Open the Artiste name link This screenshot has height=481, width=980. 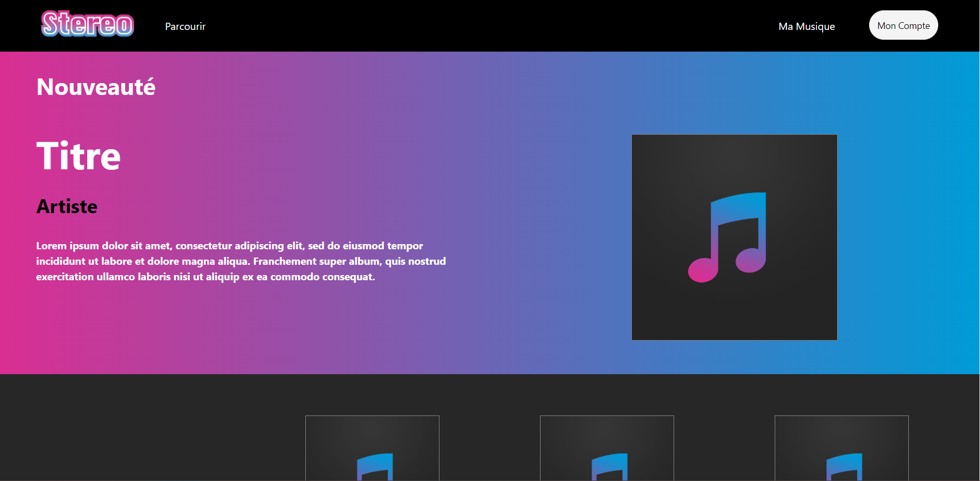[x=67, y=206]
